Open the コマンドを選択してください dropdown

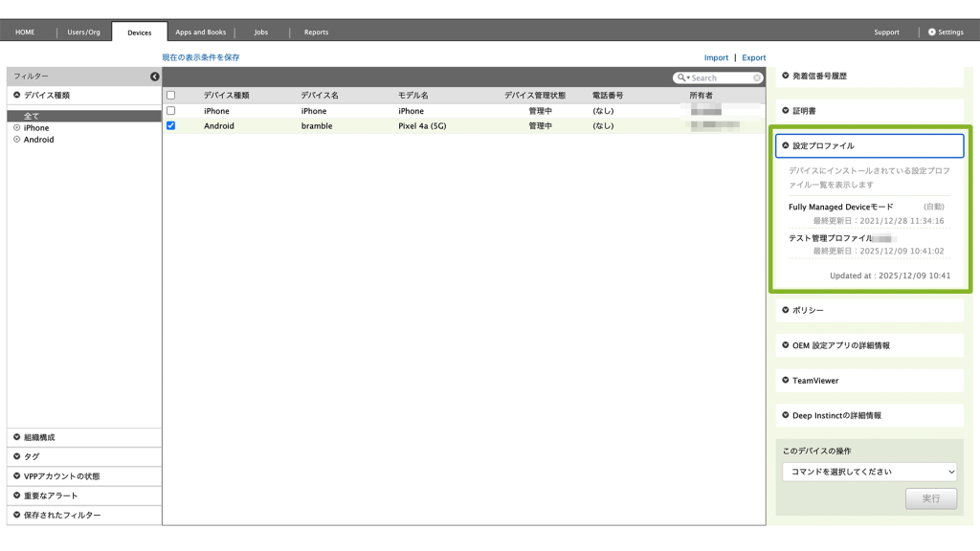click(869, 472)
